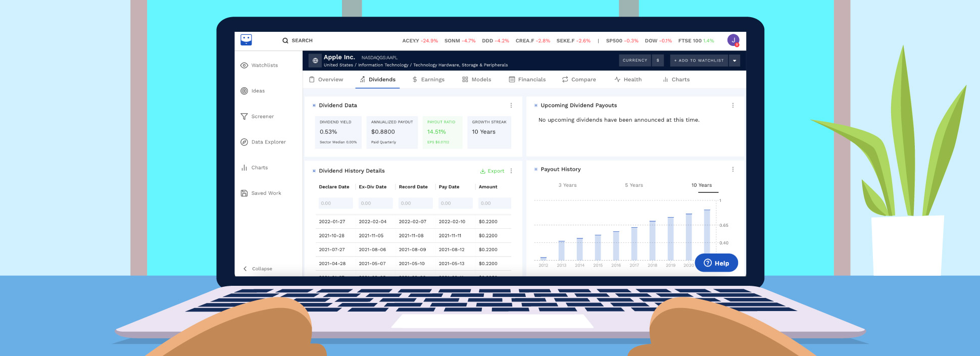Select the Dividends tab

coord(377,79)
